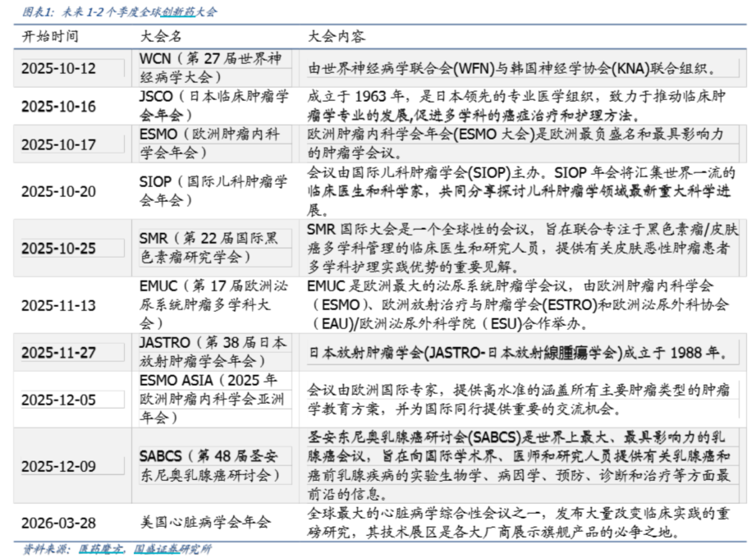This screenshot has width=756, height=558.
Task: Click the WCN description mentioning WFN and KNA
Action: (512, 68)
